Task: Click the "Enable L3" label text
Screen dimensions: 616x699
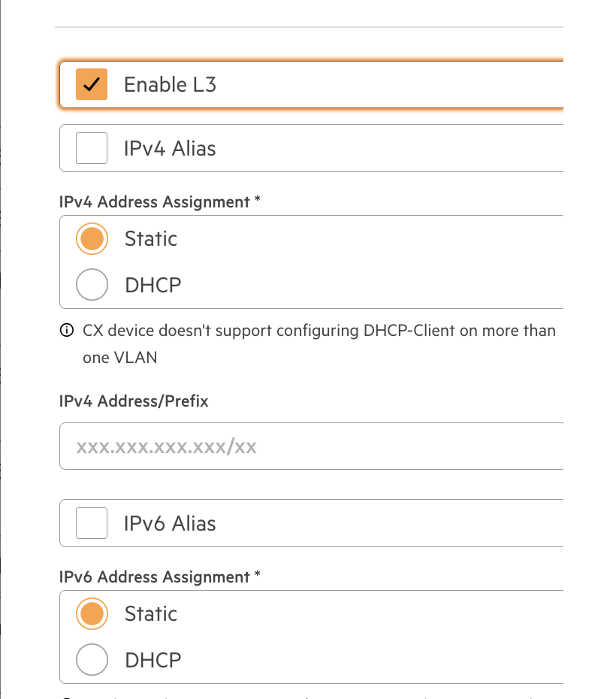Action: pos(170,85)
